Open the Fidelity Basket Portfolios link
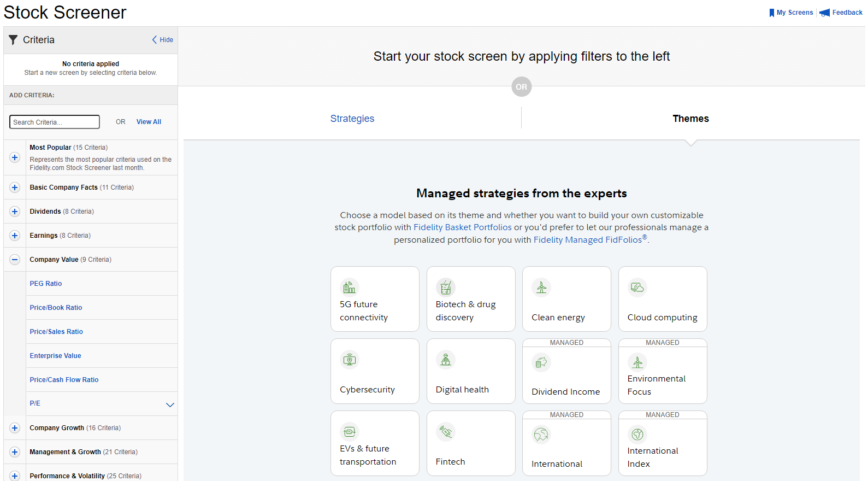 [x=462, y=227]
